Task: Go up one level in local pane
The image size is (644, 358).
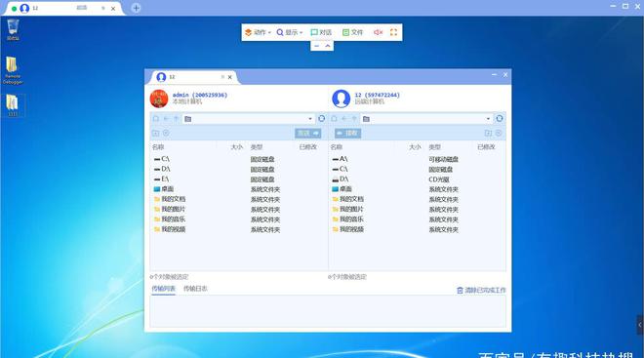Action: 177,119
